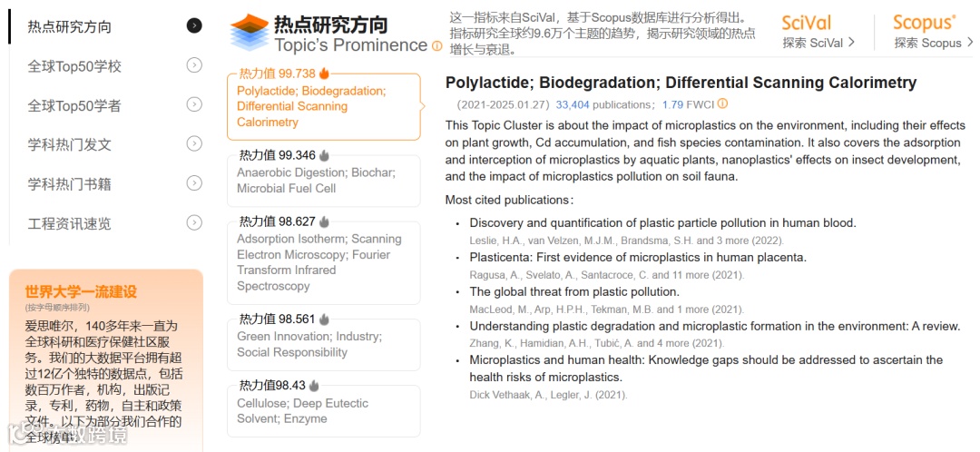
Task: Open the 工程资讯速览 sidebar item
Action: (70, 223)
